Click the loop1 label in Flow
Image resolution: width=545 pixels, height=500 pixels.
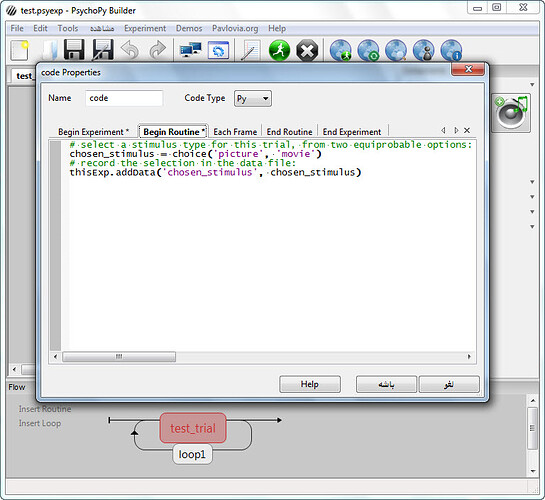(x=192, y=454)
